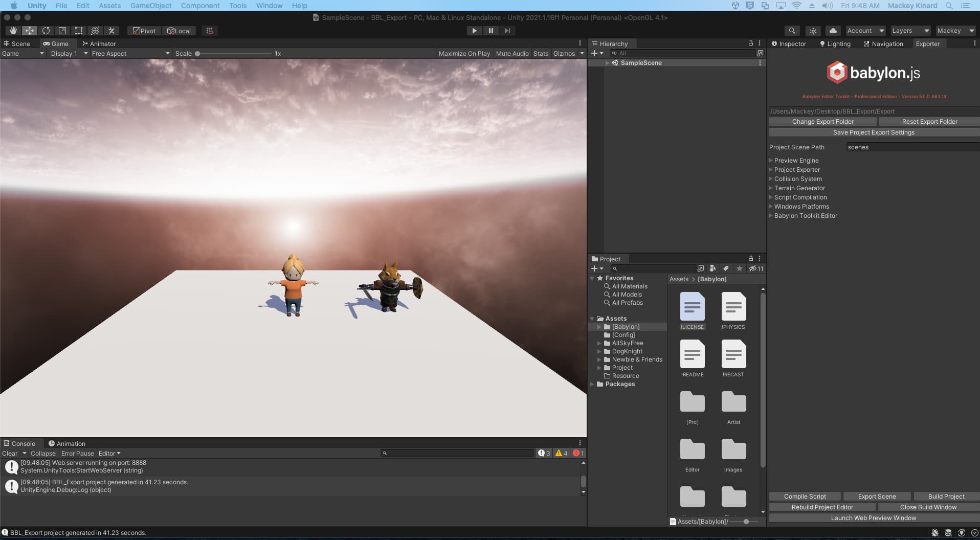Select the combined Transform tool
The width and height of the screenshot is (980, 540).
[95, 31]
